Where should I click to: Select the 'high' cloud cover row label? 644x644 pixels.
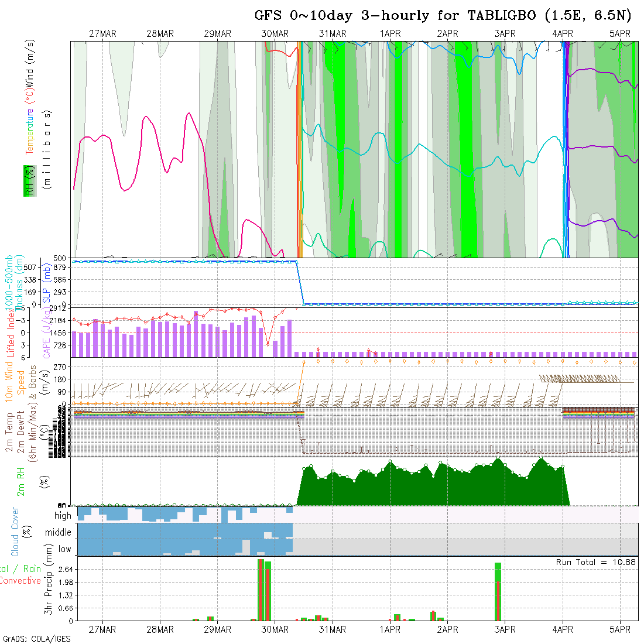pos(63,516)
